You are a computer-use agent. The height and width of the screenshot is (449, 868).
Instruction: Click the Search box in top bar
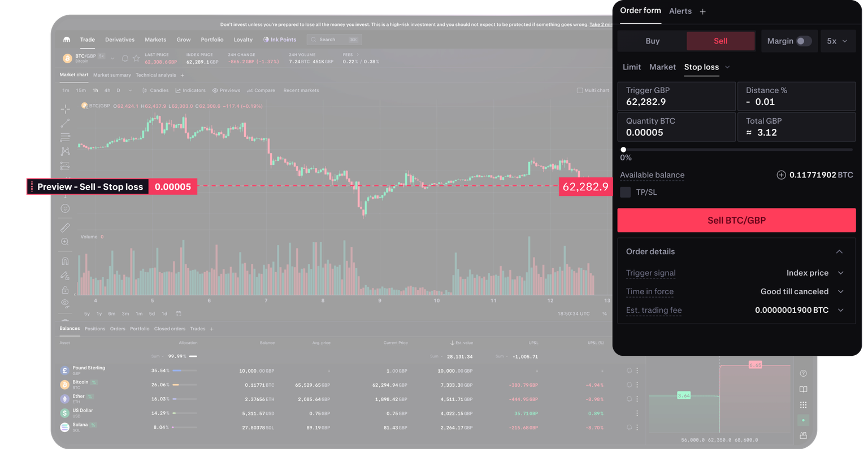pos(334,40)
